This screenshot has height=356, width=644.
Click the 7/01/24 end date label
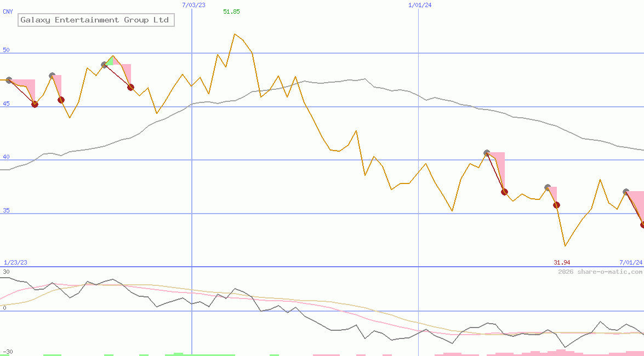tap(630, 263)
